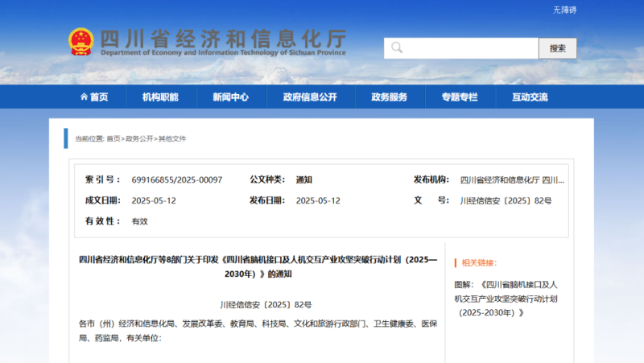Image resolution: width=644 pixels, height=363 pixels.
Task: Go to 新闻中心 in navigation bar
Action: pyautogui.click(x=230, y=97)
